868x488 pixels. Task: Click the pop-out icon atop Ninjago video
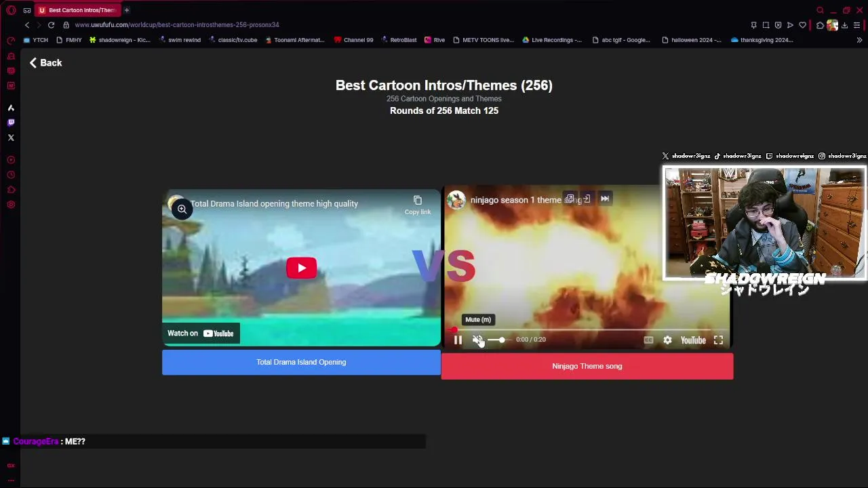(570, 199)
